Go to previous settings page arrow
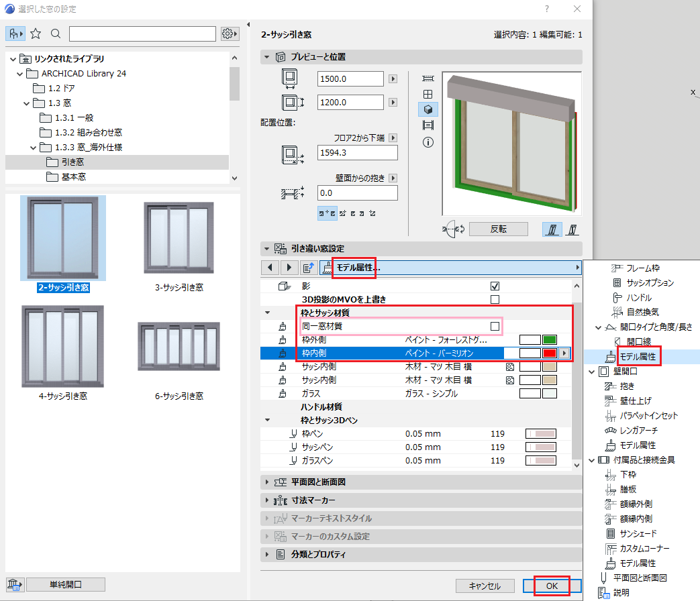The width and height of the screenshot is (700, 601). pos(270,267)
